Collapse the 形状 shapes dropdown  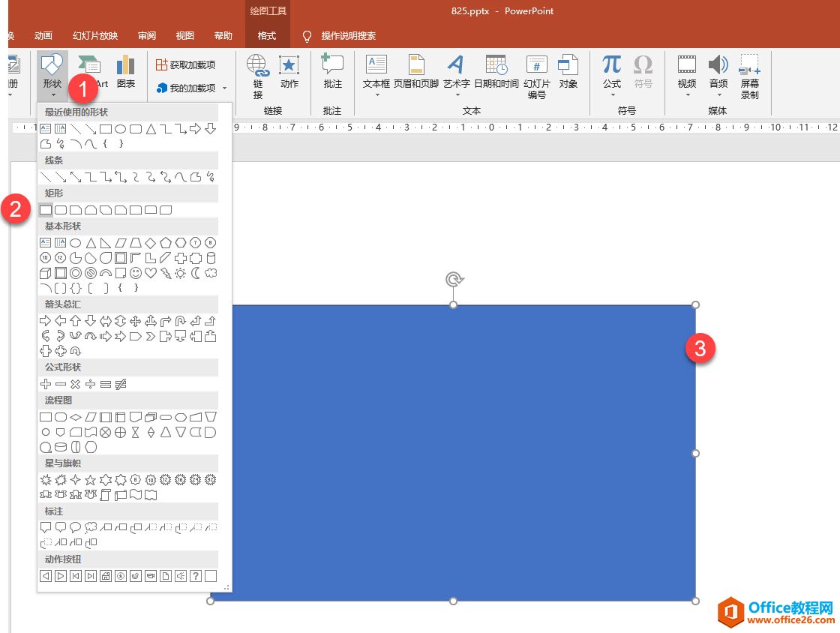pyautogui.click(x=52, y=75)
